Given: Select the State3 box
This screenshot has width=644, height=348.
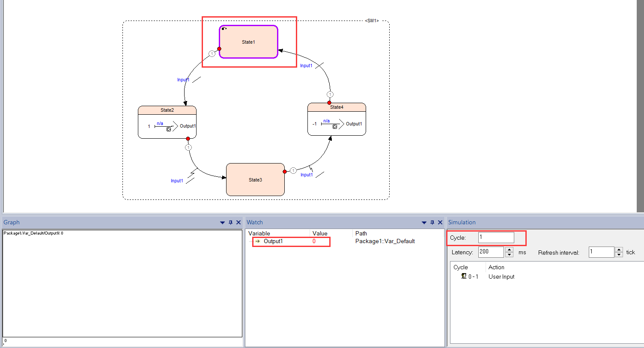Looking at the screenshot, I should click(255, 180).
